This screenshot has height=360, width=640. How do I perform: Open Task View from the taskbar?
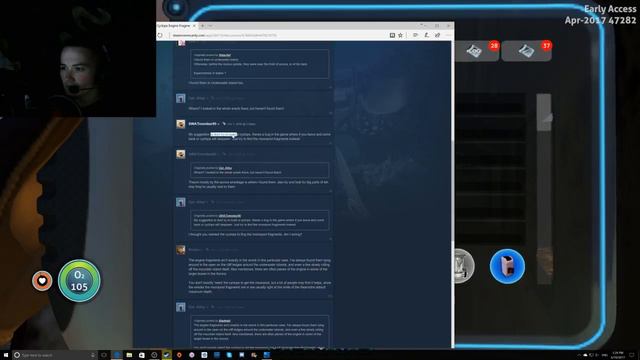click(x=104, y=355)
